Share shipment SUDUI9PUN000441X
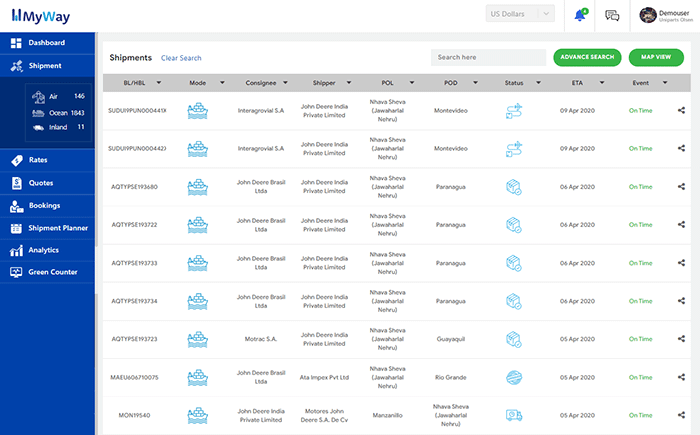The image size is (700, 435). 681,110
